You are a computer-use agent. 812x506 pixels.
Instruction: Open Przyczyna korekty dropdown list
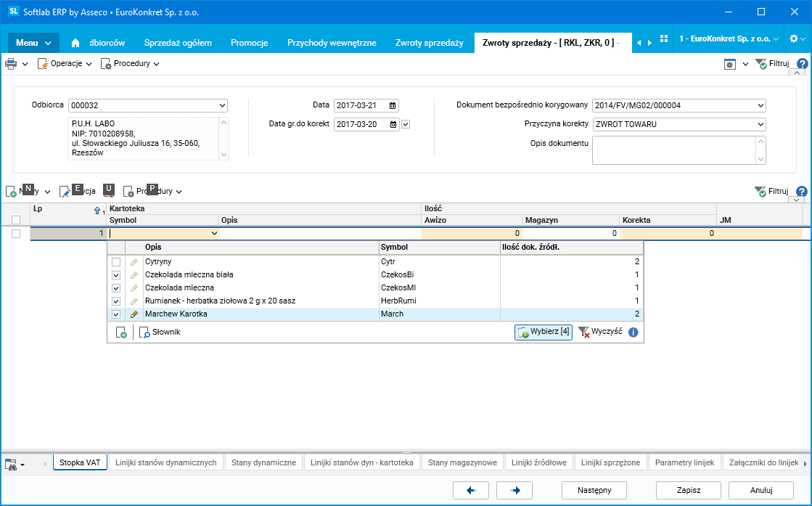click(760, 124)
